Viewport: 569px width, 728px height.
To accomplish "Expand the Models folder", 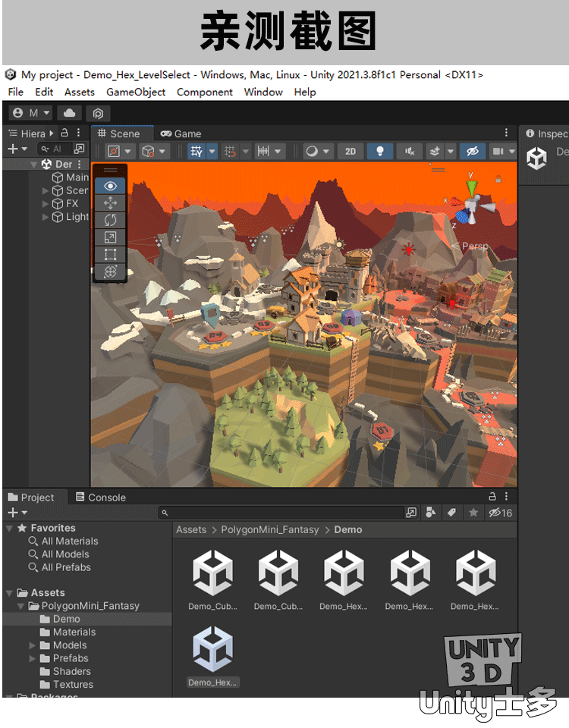I will point(33,645).
